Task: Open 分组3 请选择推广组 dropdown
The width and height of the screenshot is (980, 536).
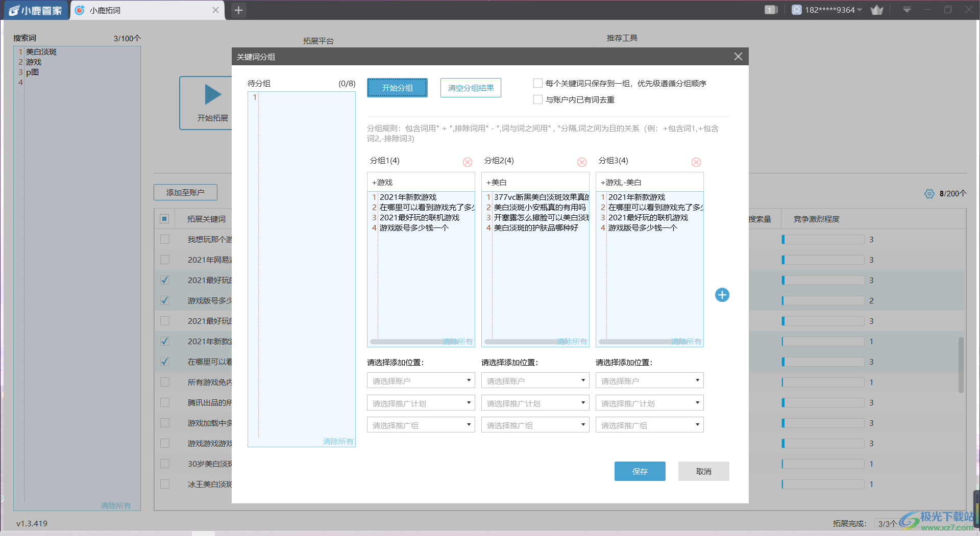Action: [649, 425]
